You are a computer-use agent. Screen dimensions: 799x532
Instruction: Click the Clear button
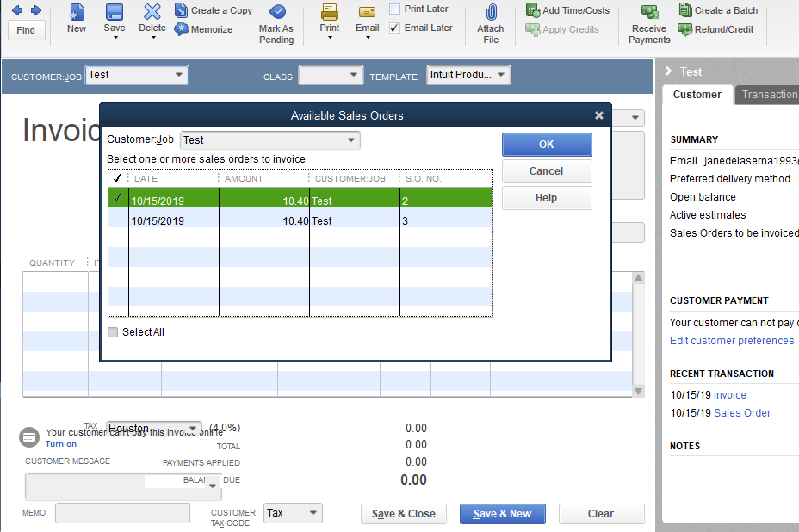[x=601, y=514]
